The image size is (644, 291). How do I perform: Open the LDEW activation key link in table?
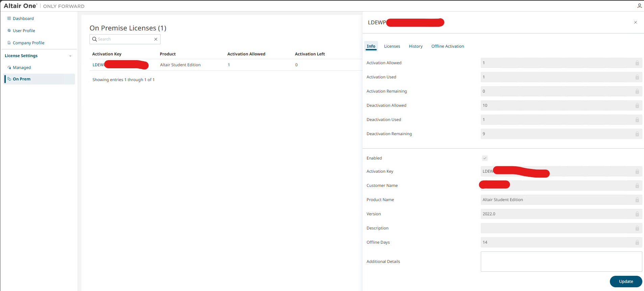tap(98, 65)
